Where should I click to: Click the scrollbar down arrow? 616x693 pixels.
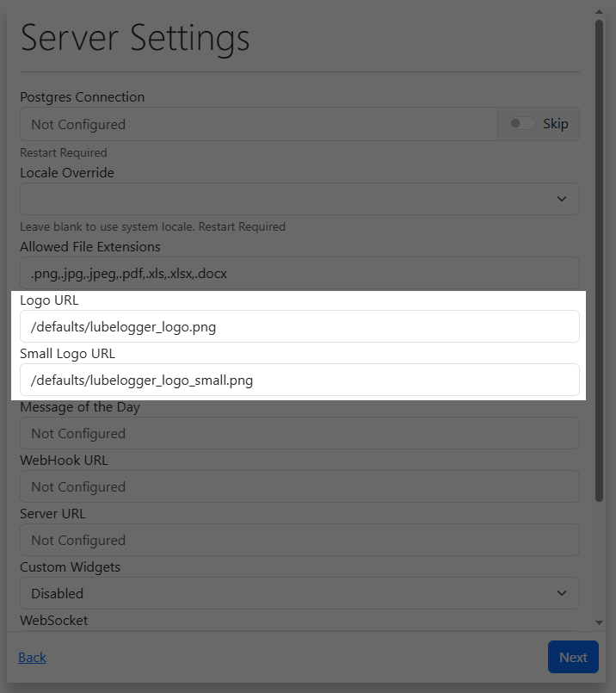point(599,622)
